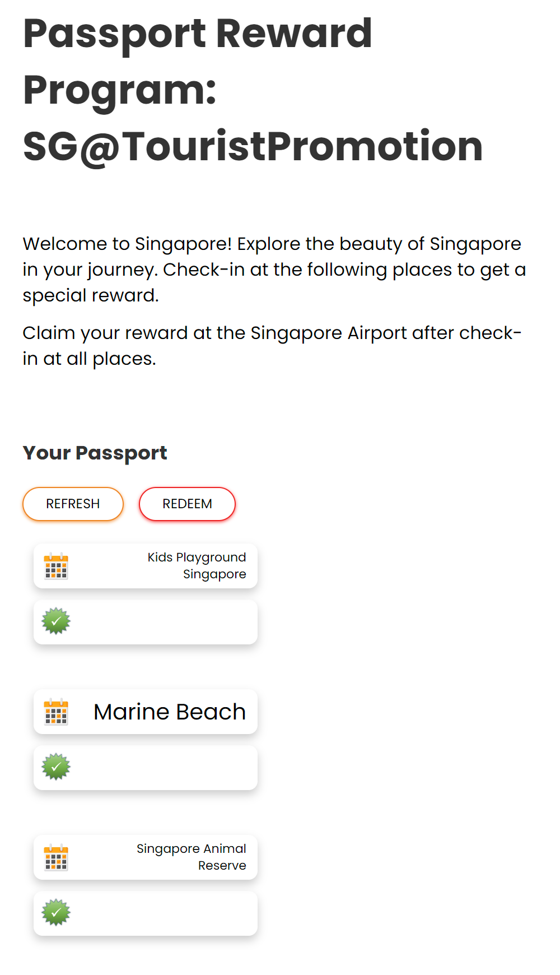Click the green check badge under Singapore Animal Reserve
Image resolution: width=560 pixels, height=975 pixels.
tap(56, 913)
